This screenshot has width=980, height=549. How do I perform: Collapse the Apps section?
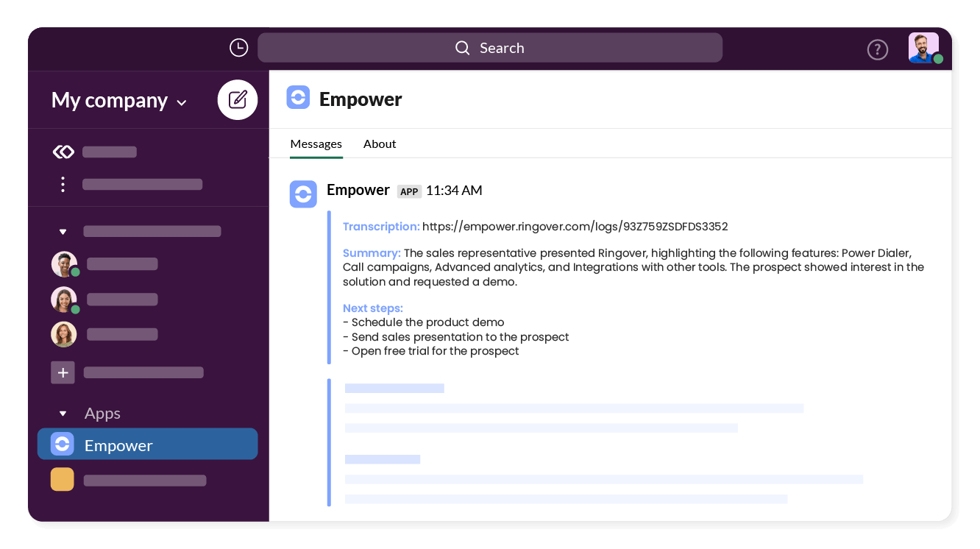tap(63, 413)
